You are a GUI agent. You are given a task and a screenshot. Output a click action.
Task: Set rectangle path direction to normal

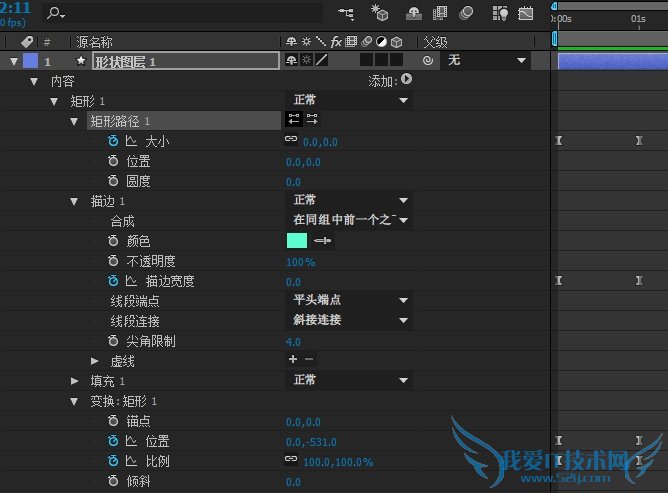tap(294, 119)
